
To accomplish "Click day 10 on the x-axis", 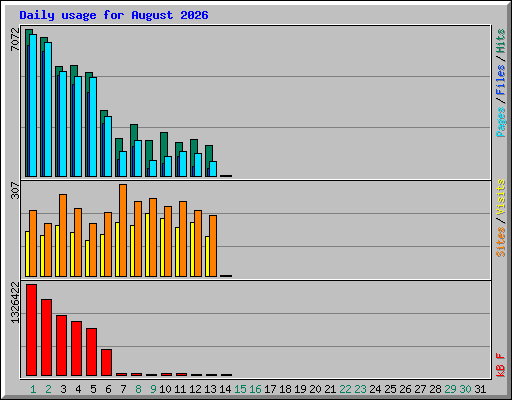I will tap(165, 389).
